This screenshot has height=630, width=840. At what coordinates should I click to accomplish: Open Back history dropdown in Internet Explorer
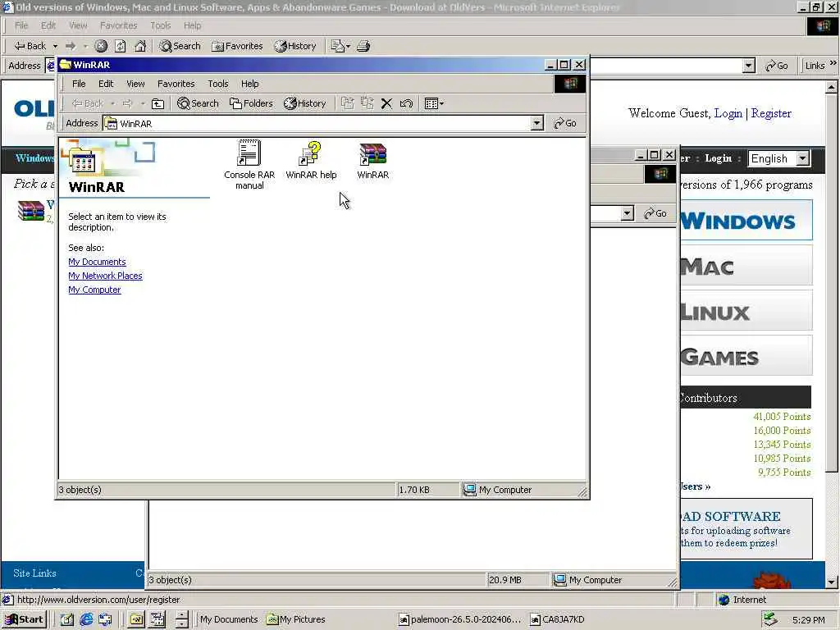(x=55, y=46)
